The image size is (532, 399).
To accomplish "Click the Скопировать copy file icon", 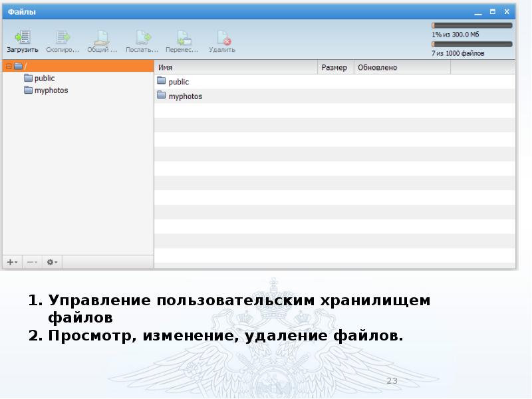I will coord(63,37).
